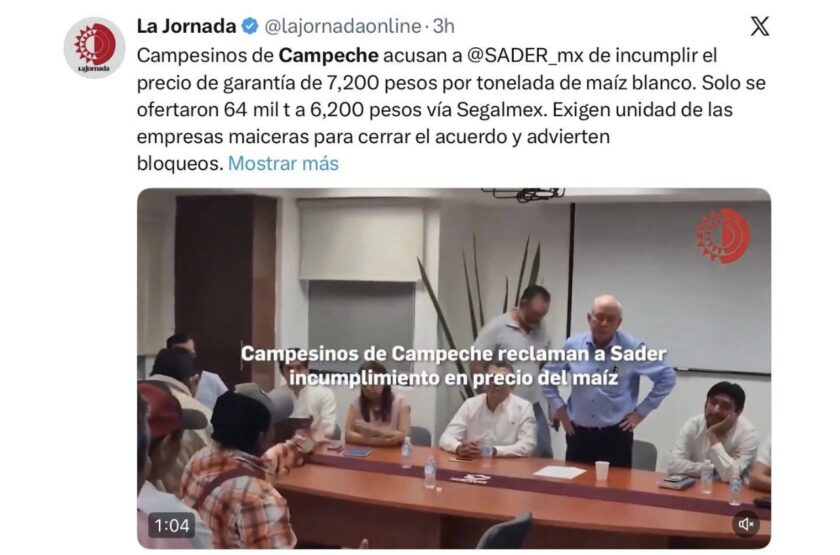Viewport: 840px width, 555px height.
Task: Open the @lajornadaonline handle
Action: [x=343, y=26]
